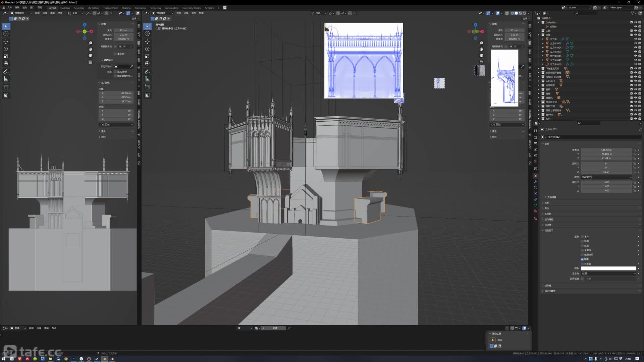The height and width of the screenshot is (362, 644).
Task: Enable the 在前面 in-front checkbox
Action: click(582, 264)
